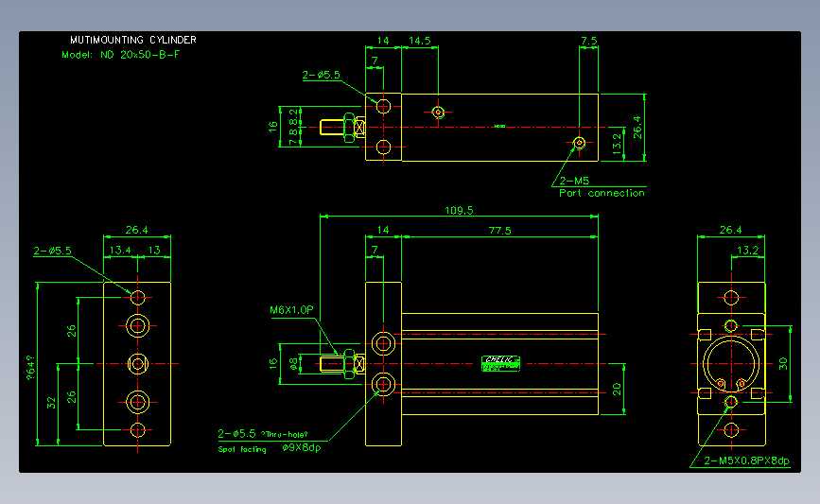Select the 'Port connection' note
This screenshot has width=820, height=504.
[x=602, y=193]
